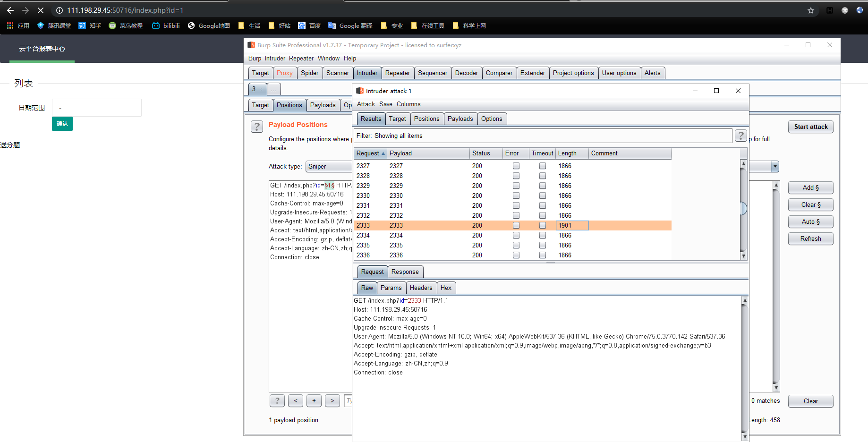Open the Burp menu
This screenshot has width=868, height=442.
click(255, 58)
